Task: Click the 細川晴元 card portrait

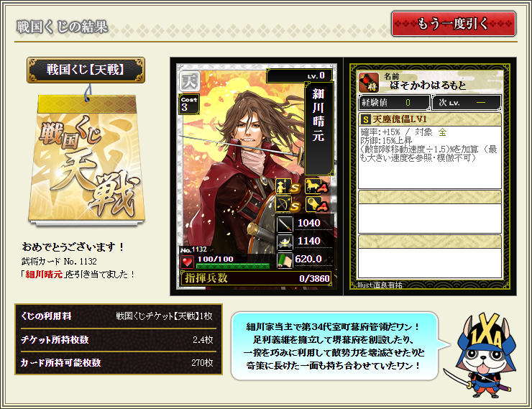Action: [257, 176]
